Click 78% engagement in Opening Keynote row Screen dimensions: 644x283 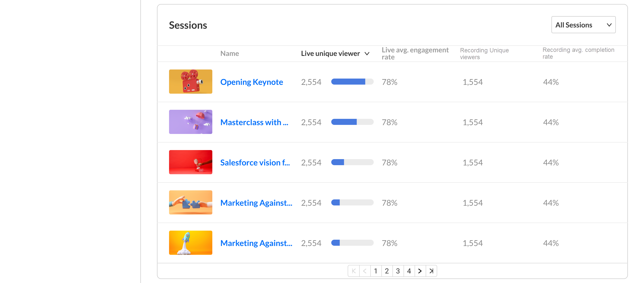[389, 82]
